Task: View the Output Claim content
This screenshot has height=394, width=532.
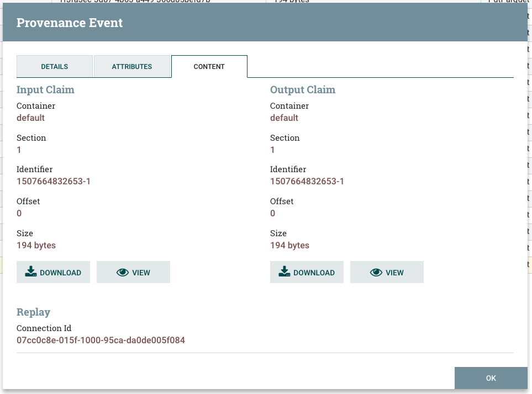Action: 387,271
